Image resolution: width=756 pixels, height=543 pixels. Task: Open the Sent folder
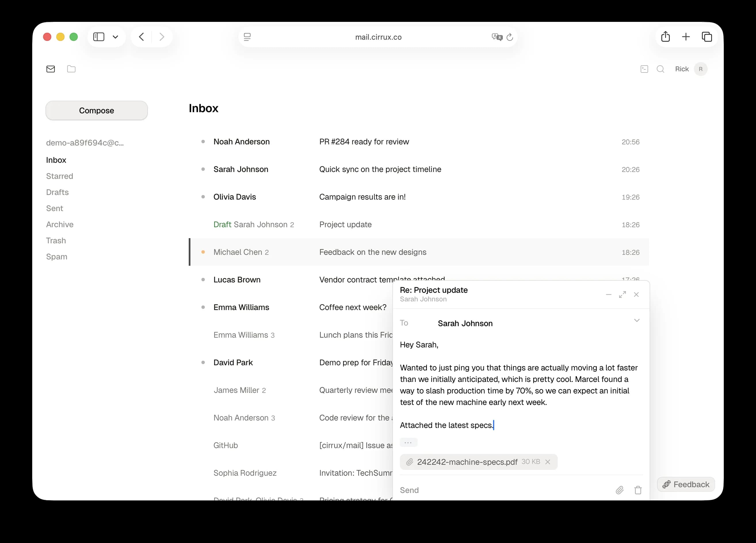(54, 208)
